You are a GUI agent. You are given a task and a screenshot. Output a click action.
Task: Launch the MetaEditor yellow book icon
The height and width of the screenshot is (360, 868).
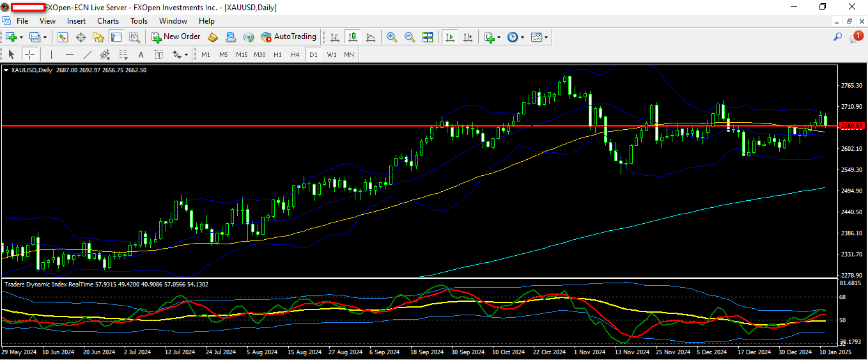[213, 37]
